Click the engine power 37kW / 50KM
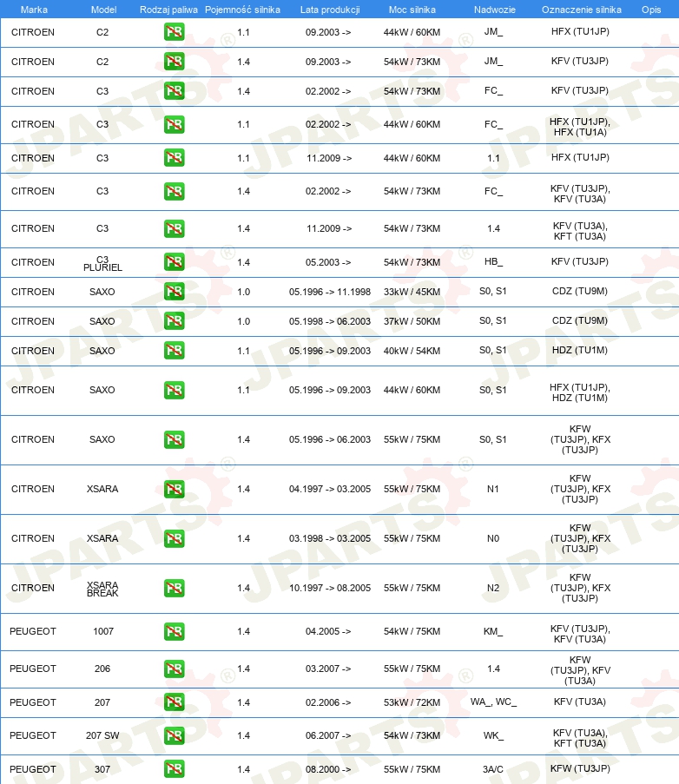The image size is (679, 784). click(412, 321)
